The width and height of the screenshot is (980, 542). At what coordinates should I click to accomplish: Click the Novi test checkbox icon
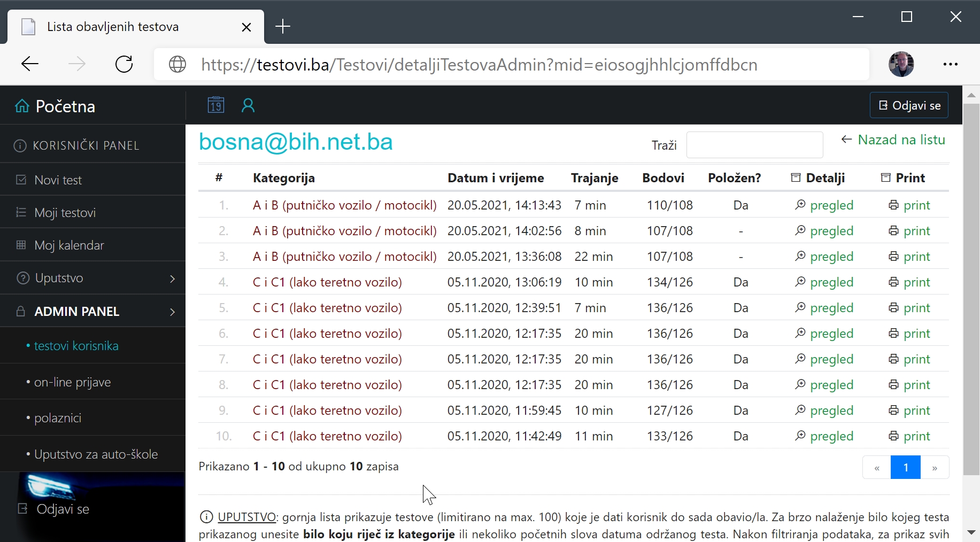pyautogui.click(x=21, y=180)
